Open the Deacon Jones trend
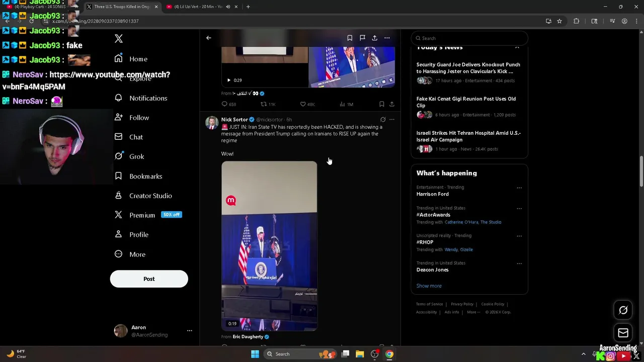The height and width of the screenshot is (362, 644). [432, 270]
